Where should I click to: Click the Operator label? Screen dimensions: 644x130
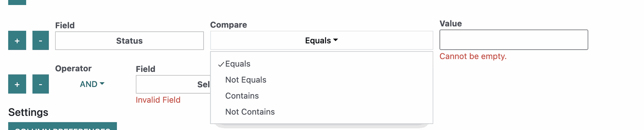pos(73,69)
